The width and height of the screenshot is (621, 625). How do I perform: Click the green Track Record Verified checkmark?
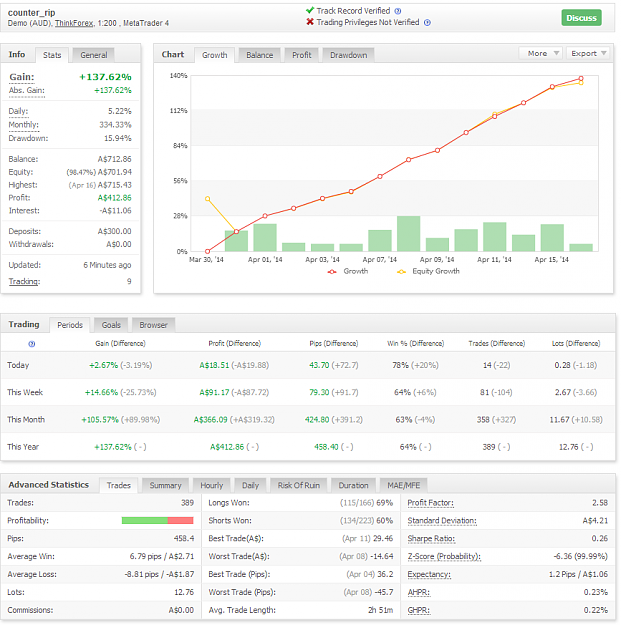[310, 10]
